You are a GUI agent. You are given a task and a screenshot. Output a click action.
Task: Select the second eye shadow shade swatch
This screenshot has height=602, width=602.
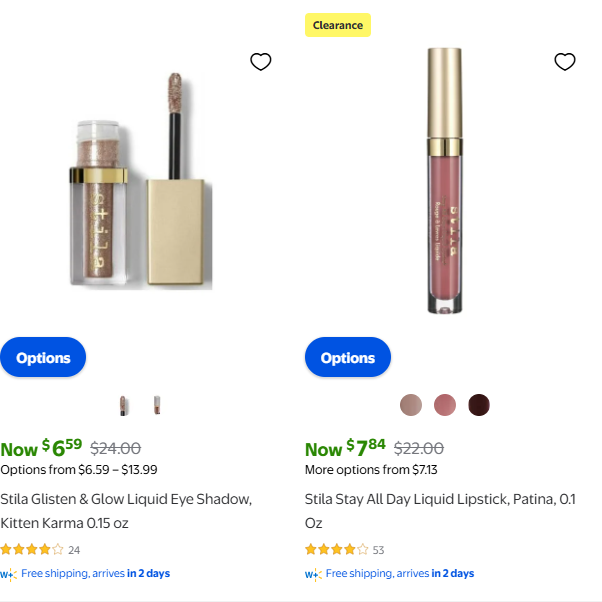click(157, 405)
